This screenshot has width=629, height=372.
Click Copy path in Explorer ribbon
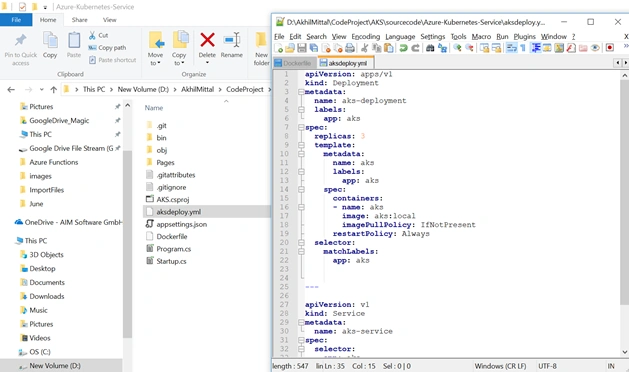pos(107,47)
